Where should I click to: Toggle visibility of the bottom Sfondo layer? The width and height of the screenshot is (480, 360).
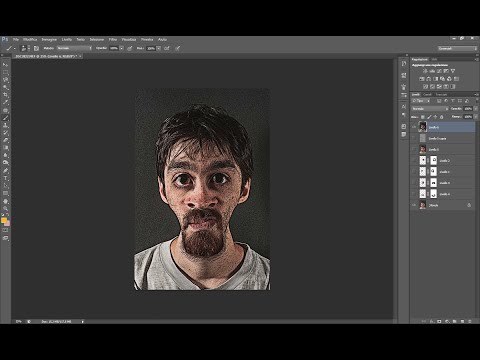[x=414, y=205]
